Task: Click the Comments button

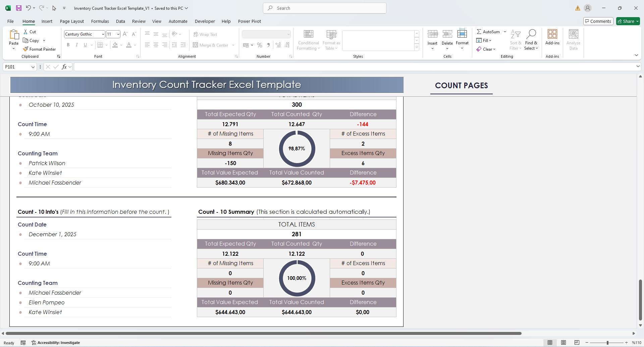Action: point(598,21)
